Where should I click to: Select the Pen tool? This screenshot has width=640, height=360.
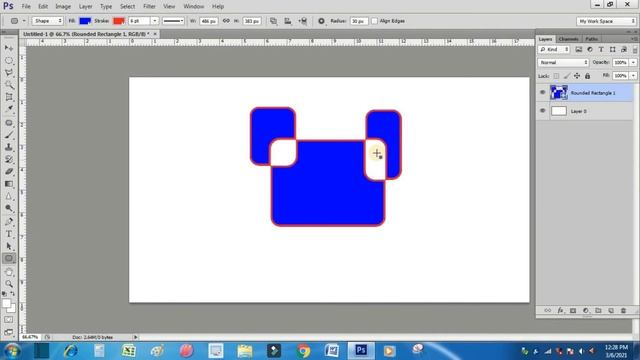[x=9, y=222]
